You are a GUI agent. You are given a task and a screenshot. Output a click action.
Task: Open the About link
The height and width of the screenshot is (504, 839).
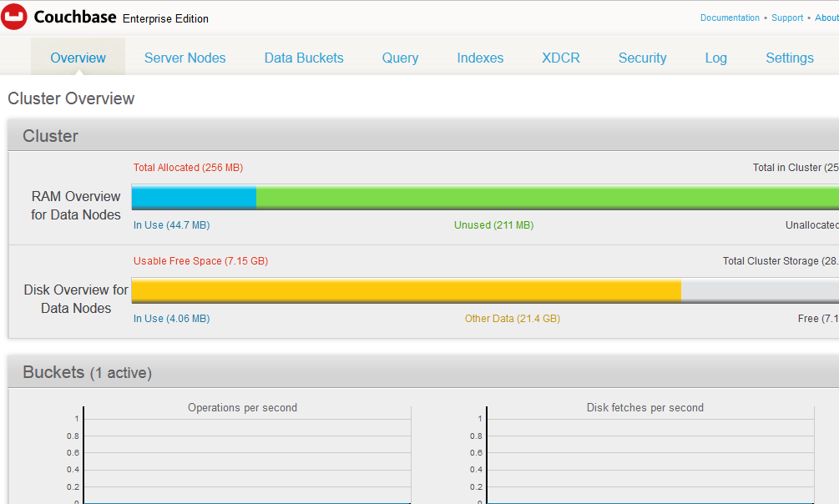(826, 18)
